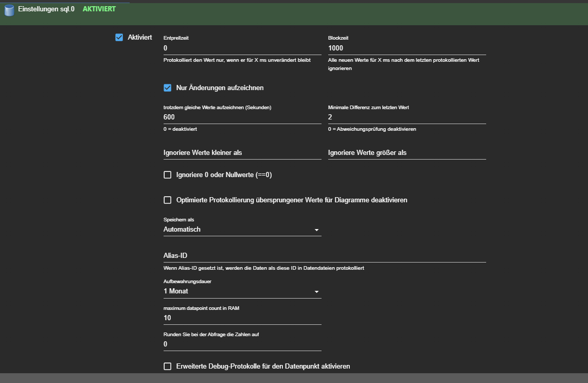Edit maximum datapoint count in RAM field

[242, 318]
